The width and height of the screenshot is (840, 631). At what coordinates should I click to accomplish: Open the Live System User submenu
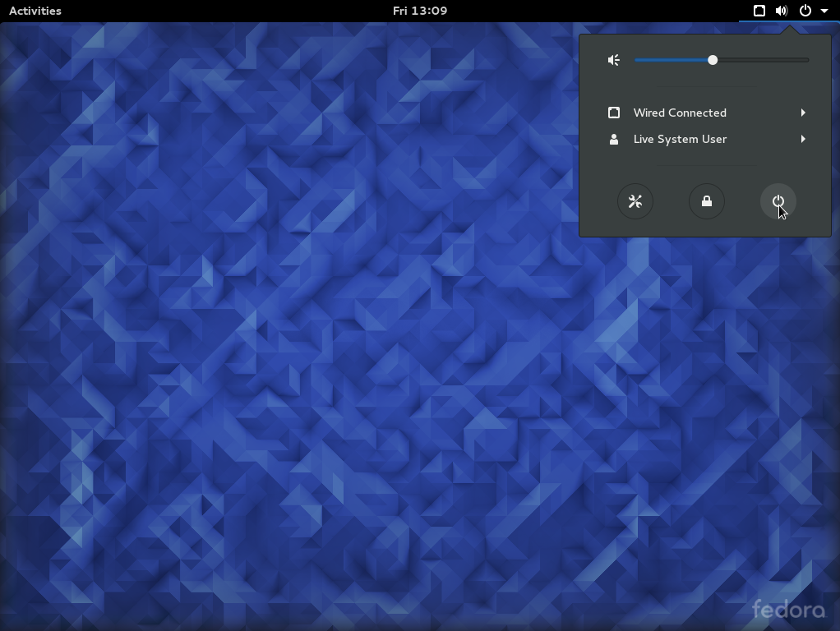705,139
